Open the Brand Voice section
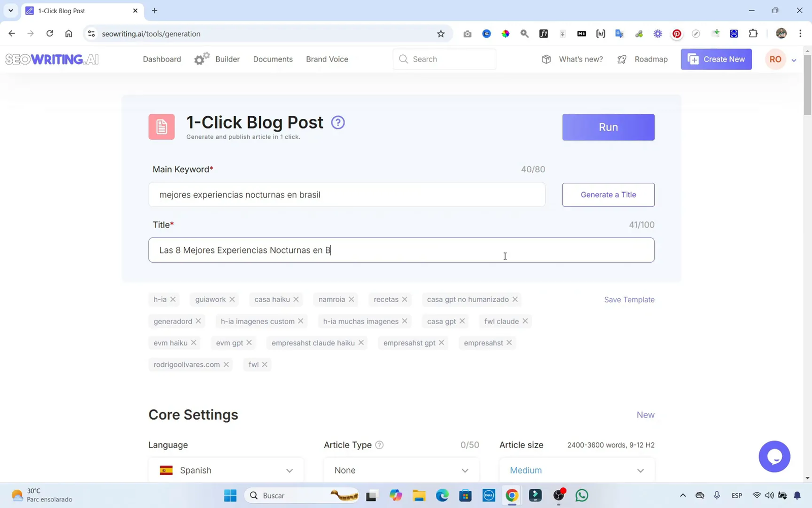812x508 pixels. (x=326, y=59)
